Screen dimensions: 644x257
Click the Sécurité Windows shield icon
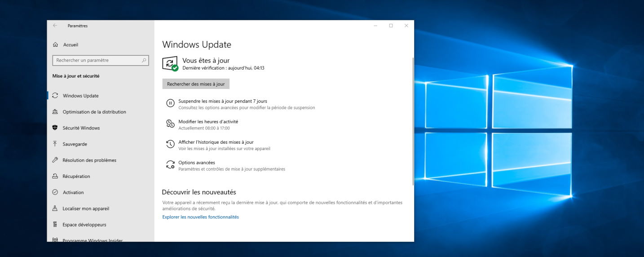click(x=55, y=128)
